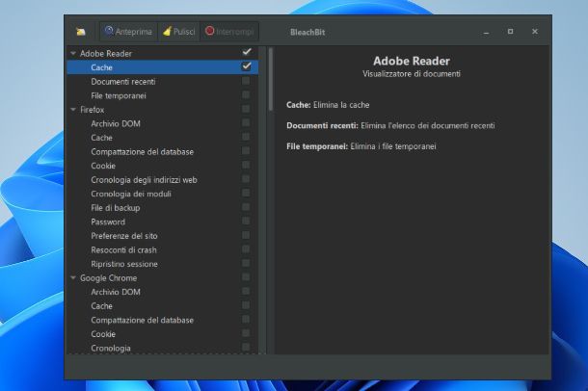This screenshot has height=391, width=588.
Task: Close the BleachBit window
Action: 535,32
